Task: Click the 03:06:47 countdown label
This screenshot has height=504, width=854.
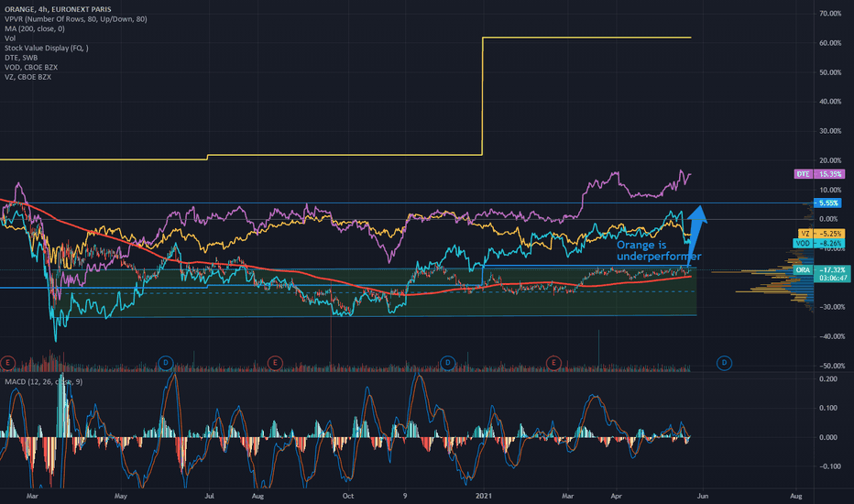Action: [x=833, y=278]
